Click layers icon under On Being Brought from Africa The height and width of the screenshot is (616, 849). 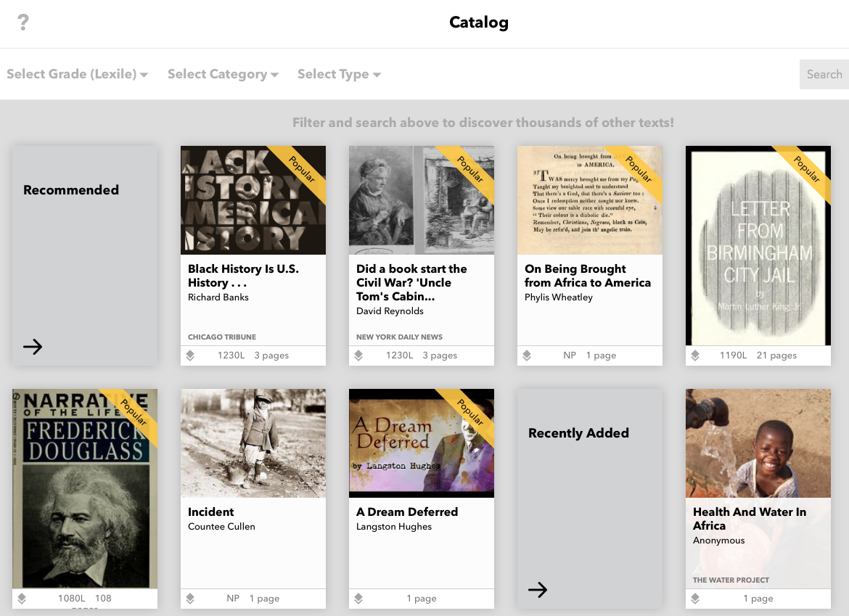[527, 356]
